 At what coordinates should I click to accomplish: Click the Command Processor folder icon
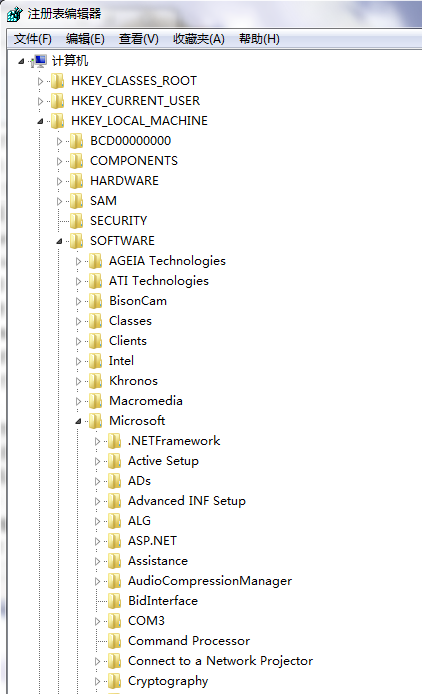pyautogui.click(x=114, y=641)
